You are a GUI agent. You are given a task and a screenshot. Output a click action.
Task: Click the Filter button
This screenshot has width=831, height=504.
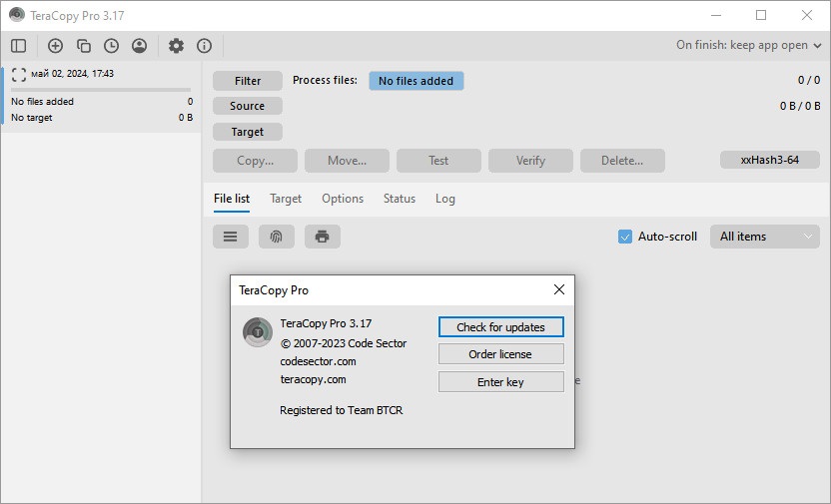[x=248, y=81]
